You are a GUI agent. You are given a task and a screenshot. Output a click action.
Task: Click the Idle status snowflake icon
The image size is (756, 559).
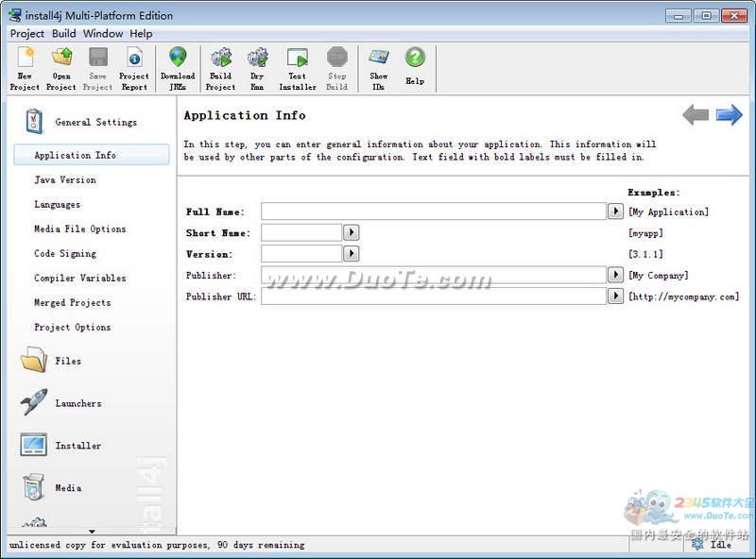(697, 545)
